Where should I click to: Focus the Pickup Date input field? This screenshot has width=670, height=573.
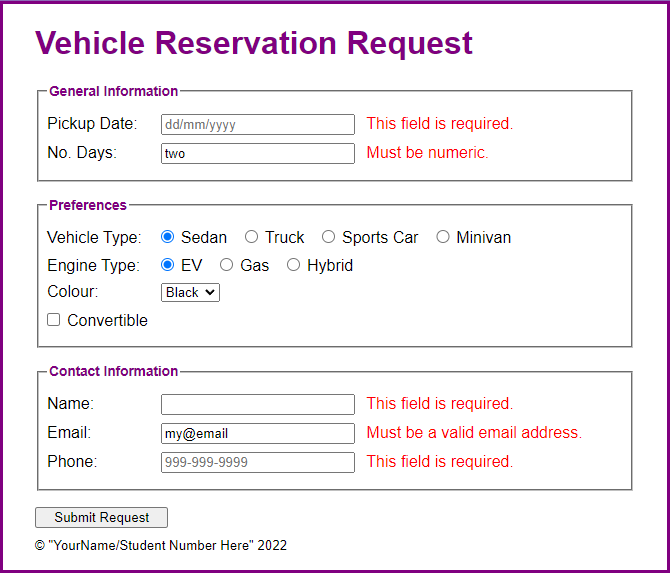click(258, 124)
